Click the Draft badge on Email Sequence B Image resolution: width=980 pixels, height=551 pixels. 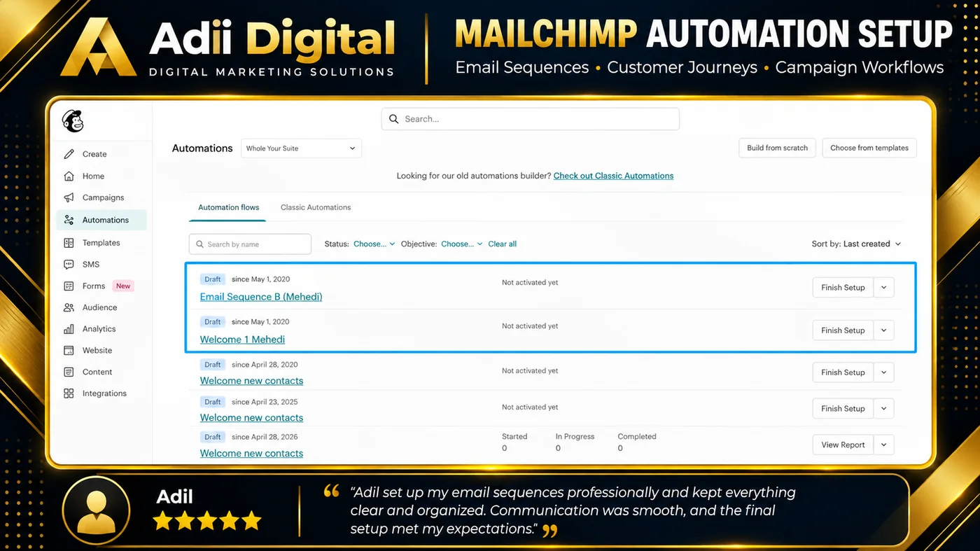click(x=213, y=279)
